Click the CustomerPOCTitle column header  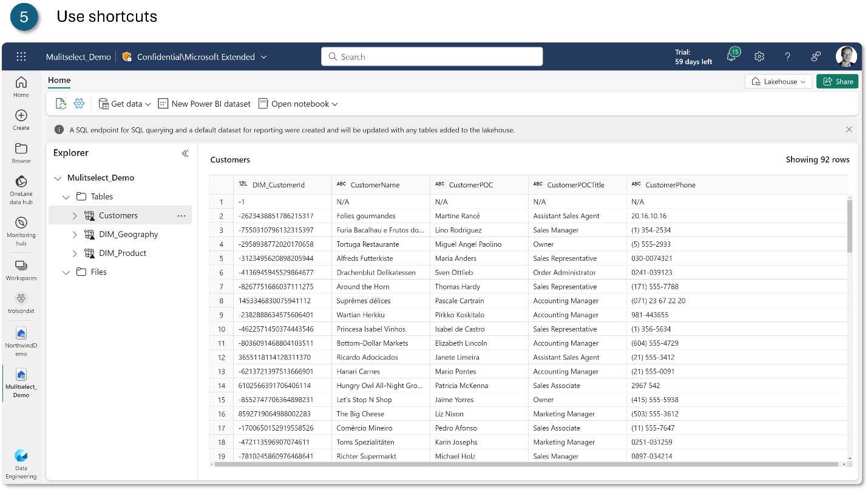577,184
